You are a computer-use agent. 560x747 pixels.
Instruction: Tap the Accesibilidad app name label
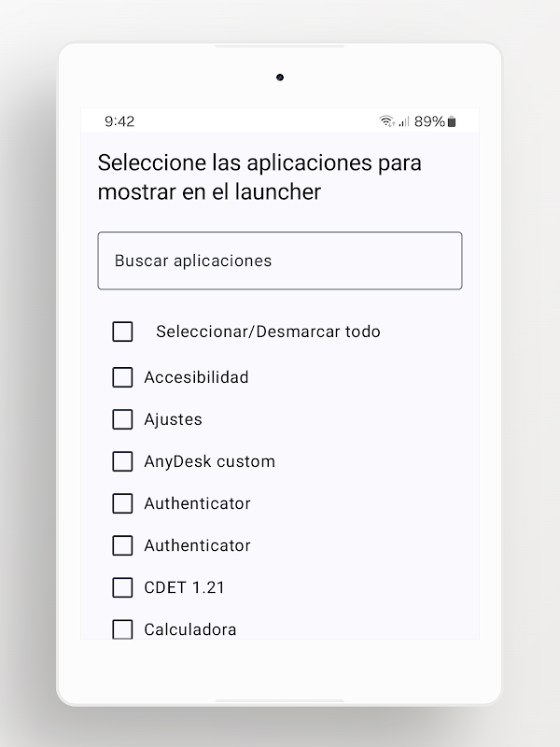click(196, 377)
